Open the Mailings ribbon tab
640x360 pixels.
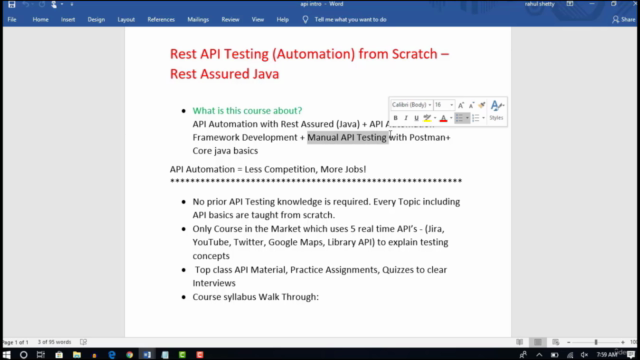(x=198, y=20)
